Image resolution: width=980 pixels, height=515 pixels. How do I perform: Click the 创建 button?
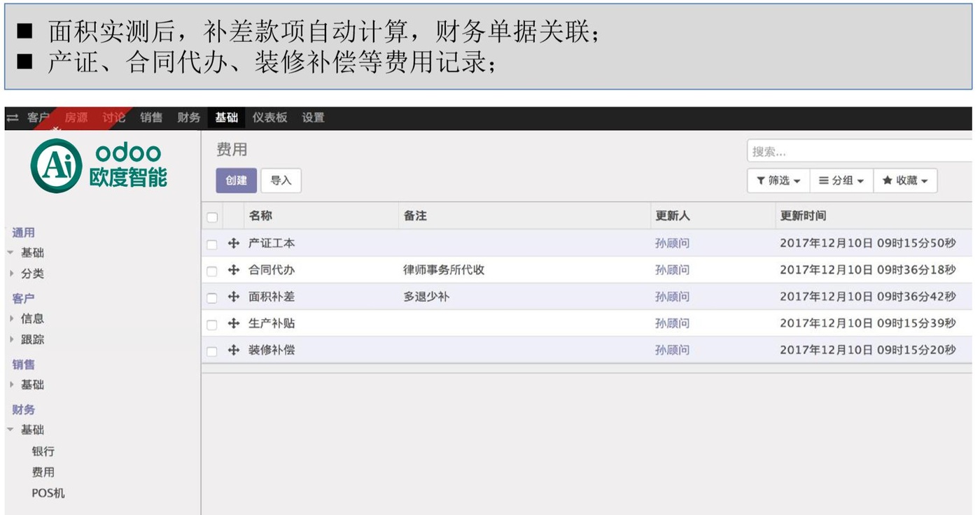click(236, 181)
